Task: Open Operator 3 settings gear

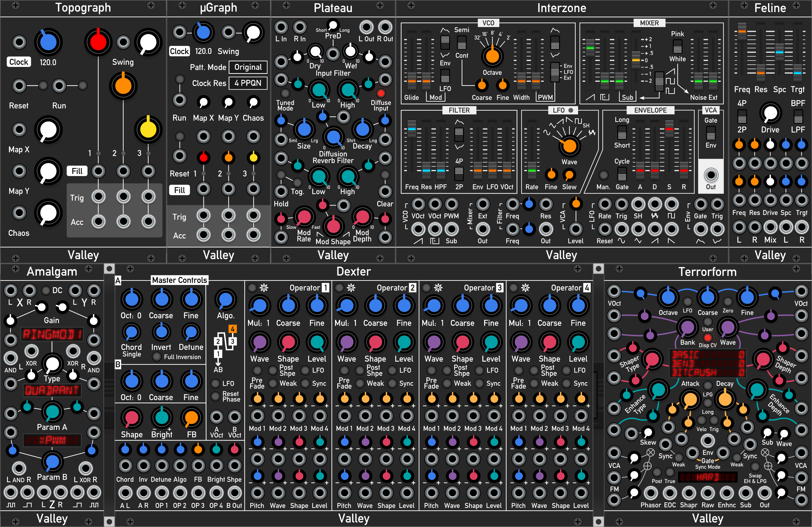Action: point(438,288)
